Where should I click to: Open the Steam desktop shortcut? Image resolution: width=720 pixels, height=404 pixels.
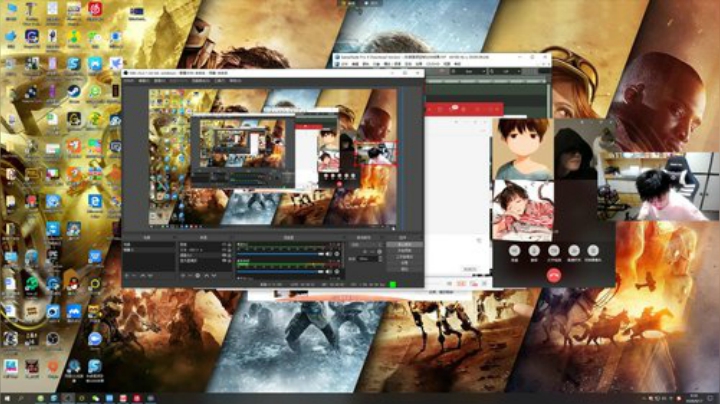(x=73, y=91)
